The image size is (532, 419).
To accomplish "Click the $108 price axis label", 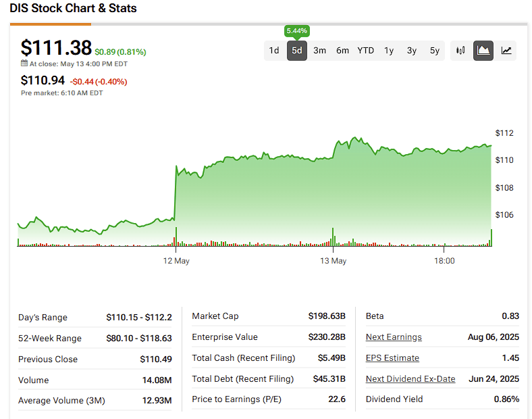I will 504,188.
